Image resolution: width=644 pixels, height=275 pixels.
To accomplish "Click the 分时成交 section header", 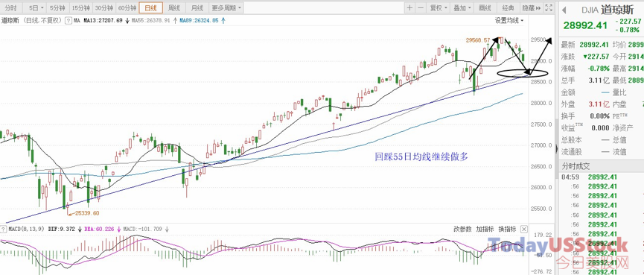I will [576, 166].
